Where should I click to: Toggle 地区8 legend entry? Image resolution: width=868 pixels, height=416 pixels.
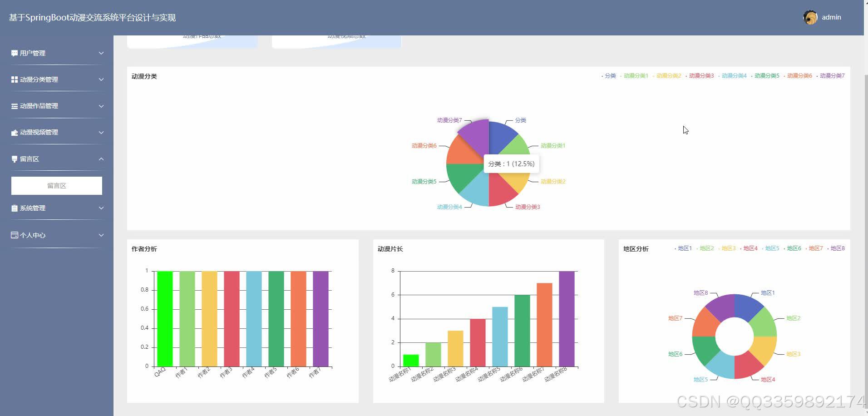(836, 248)
